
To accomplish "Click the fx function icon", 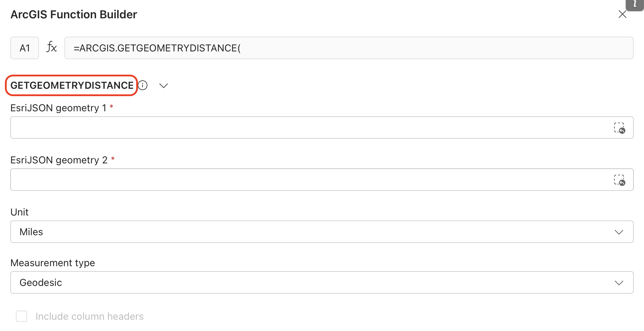I will click(51, 47).
